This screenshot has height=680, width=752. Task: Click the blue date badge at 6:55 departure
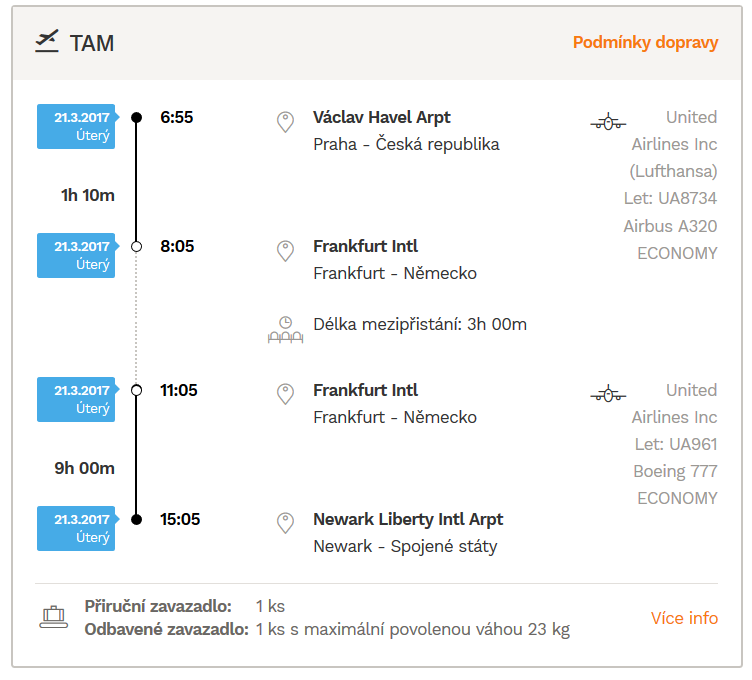pyautogui.click(x=77, y=126)
